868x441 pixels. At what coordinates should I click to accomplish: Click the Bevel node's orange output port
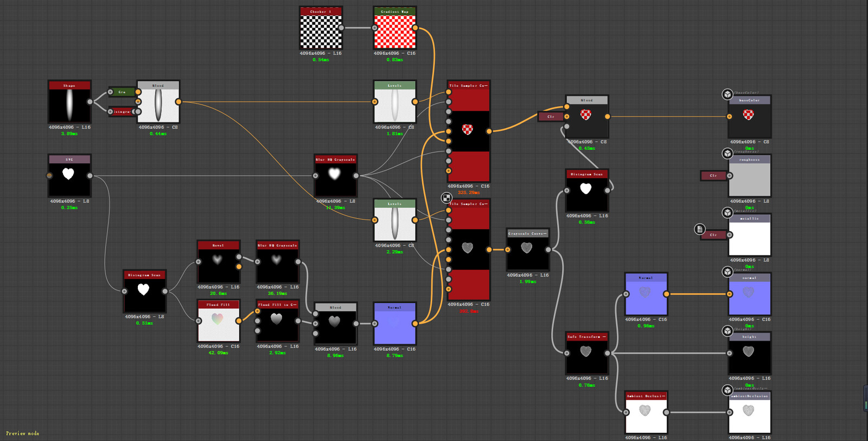[x=239, y=266]
